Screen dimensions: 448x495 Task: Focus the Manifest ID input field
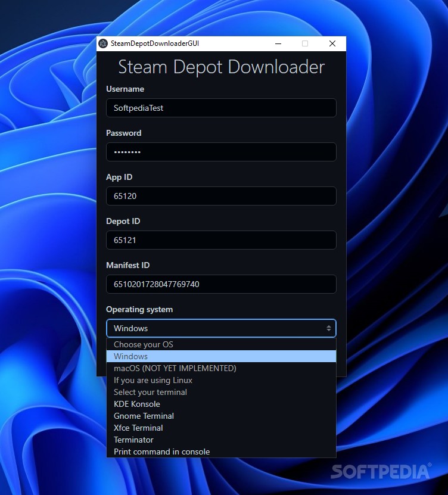coord(221,284)
